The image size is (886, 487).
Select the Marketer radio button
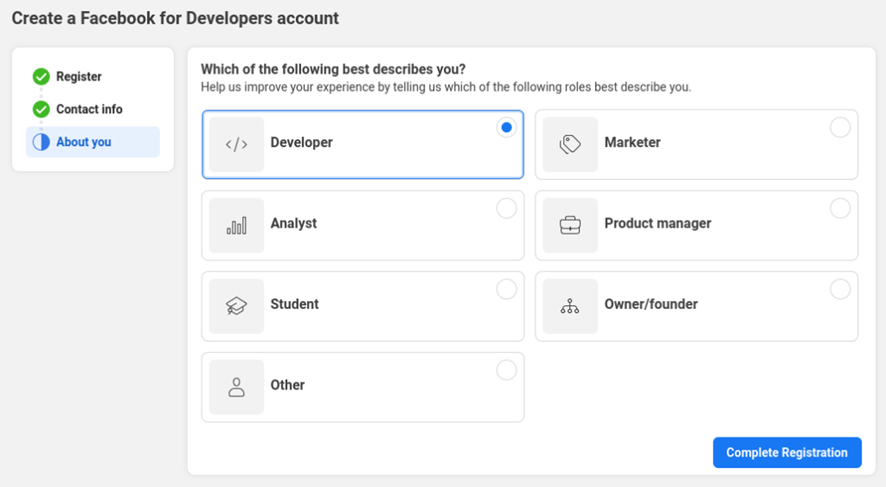[x=840, y=127]
